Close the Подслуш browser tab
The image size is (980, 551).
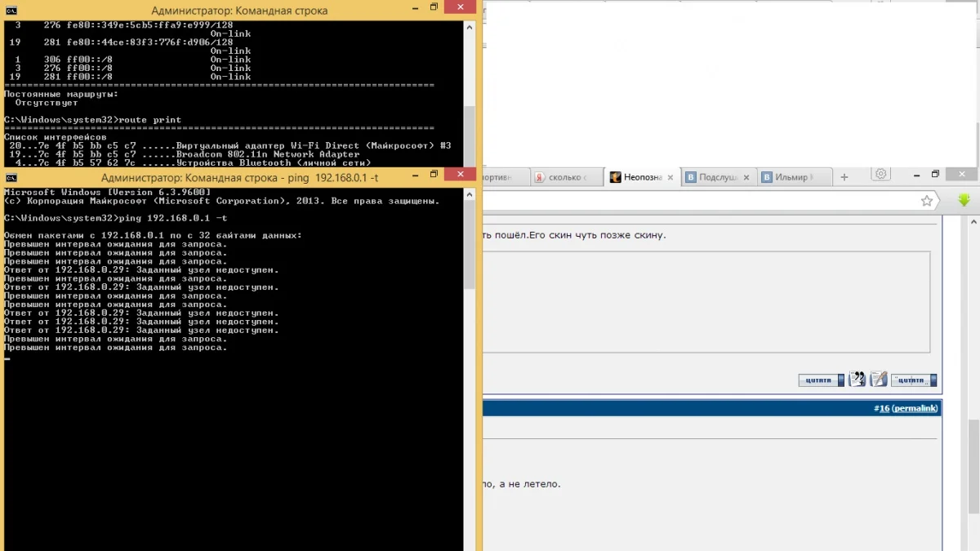pos(747,177)
